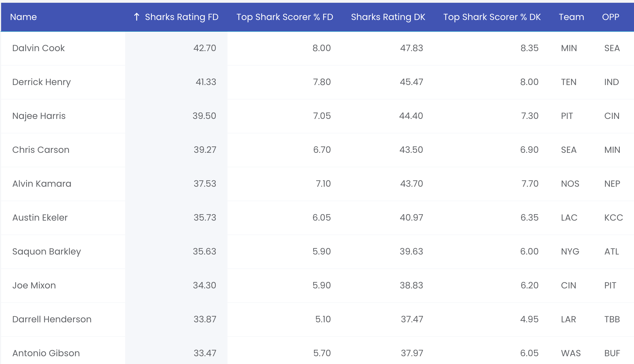
Task: Select the Austin Ekeler name cell
Action: tap(40, 218)
